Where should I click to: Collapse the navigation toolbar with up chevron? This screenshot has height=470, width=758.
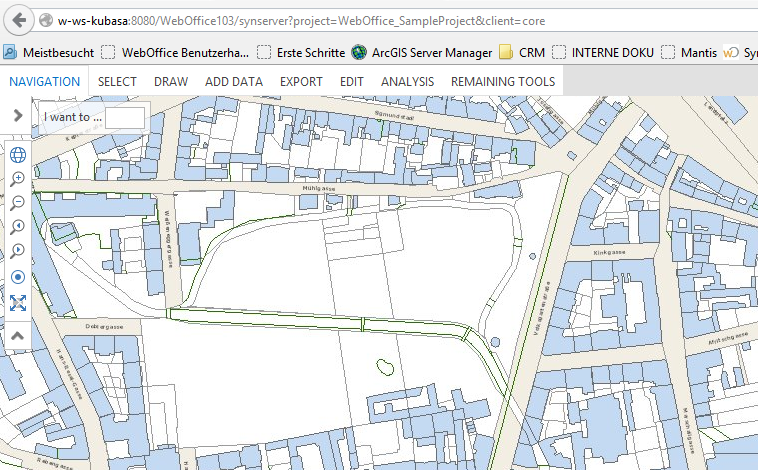(x=17, y=336)
